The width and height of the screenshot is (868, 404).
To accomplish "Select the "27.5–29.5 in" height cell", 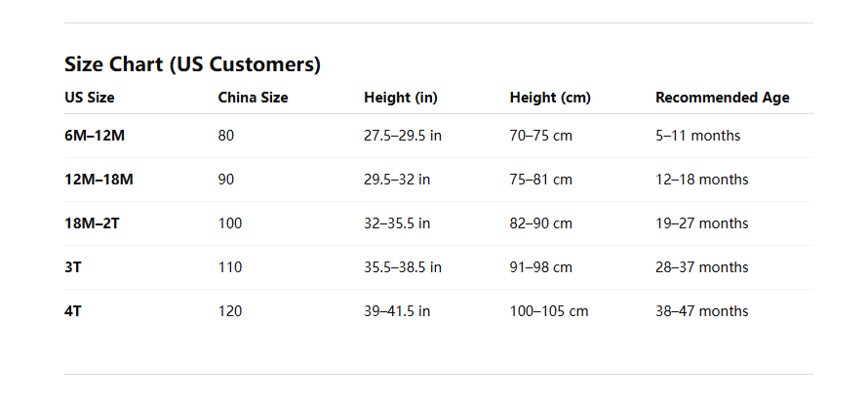I will (x=403, y=136).
